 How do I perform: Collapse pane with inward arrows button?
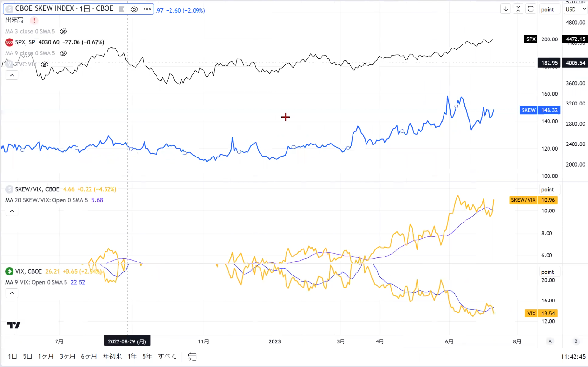tap(518, 9)
